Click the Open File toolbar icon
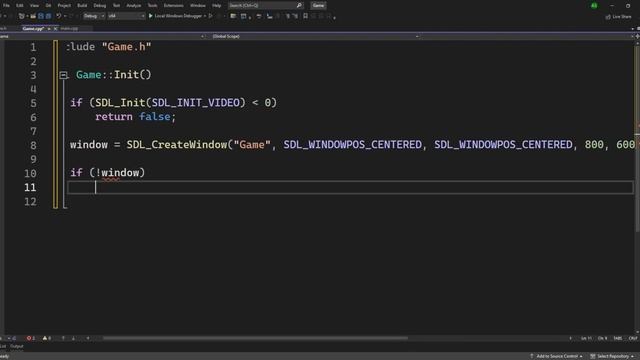 [33, 16]
